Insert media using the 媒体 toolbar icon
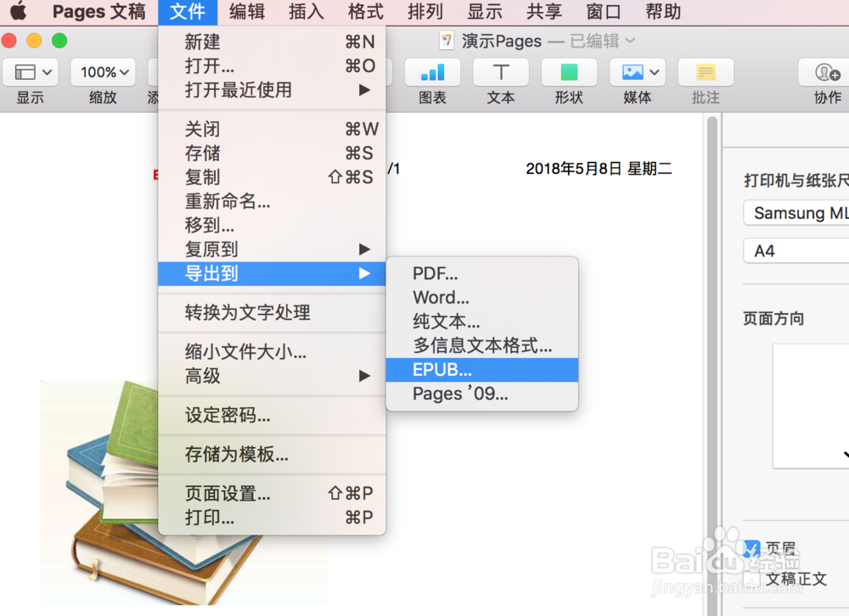Image resolution: width=849 pixels, height=616 pixels. (x=637, y=72)
